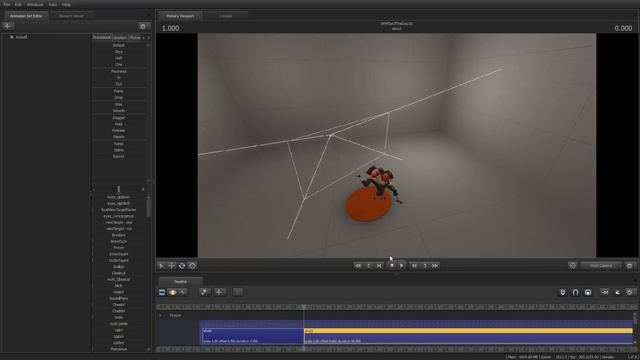Switch to the Emotion presets tab
This screenshot has width=640, height=360.
pyautogui.click(x=120, y=38)
